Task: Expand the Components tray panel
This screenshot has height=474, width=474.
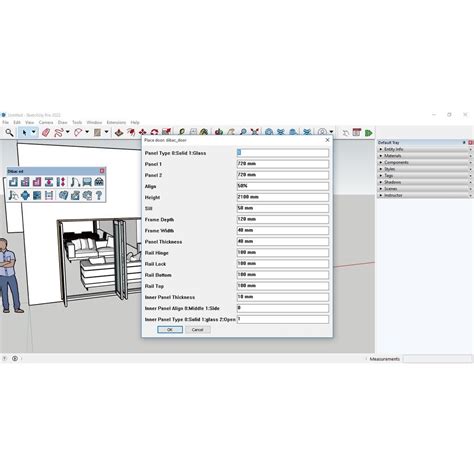Action: pyautogui.click(x=425, y=163)
